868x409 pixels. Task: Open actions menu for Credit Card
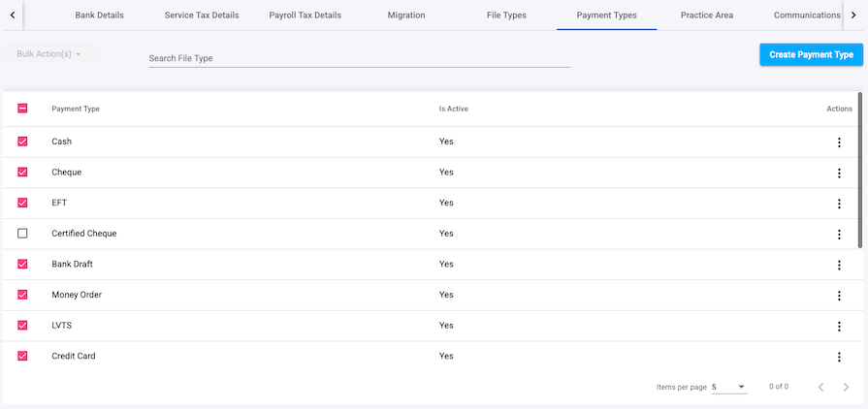point(839,356)
